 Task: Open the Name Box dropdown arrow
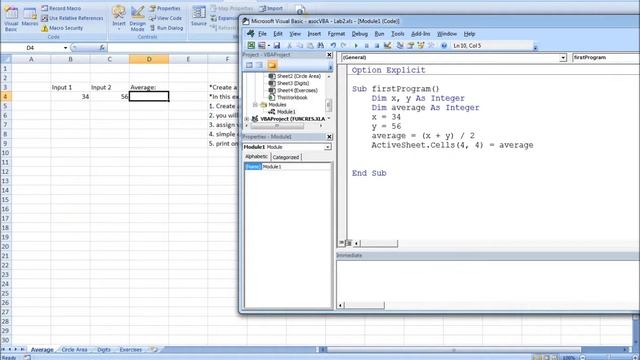(65, 48)
